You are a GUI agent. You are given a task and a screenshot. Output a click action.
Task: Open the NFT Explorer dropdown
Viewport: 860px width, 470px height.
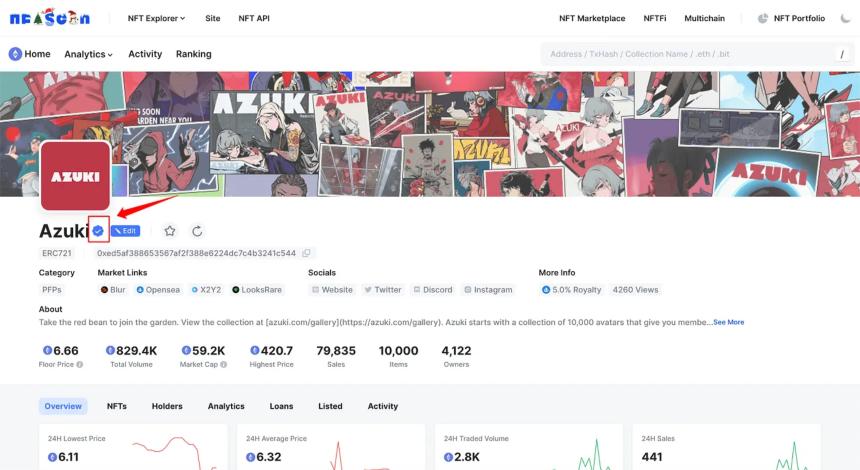156,18
